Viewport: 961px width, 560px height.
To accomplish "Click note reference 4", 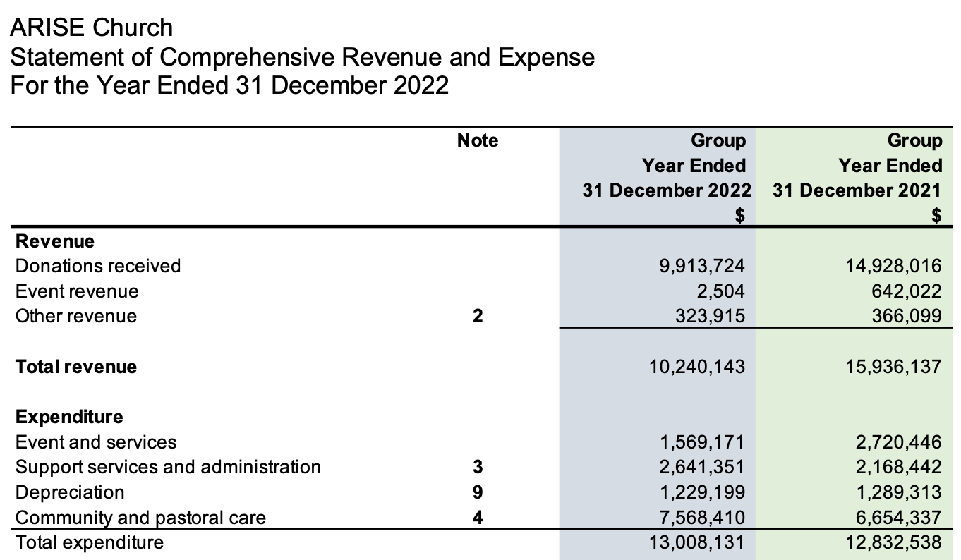I will (478, 518).
